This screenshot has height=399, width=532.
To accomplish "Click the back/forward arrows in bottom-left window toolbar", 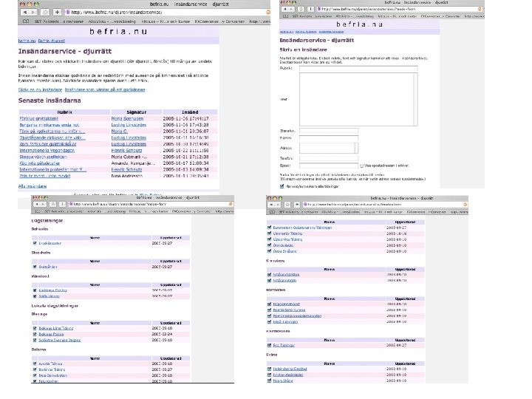I will click(x=40, y=204).
